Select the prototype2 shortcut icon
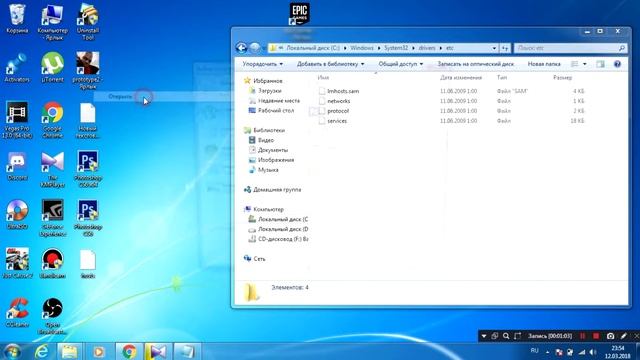640x360 pixels. pyautogui.click(x=87, y=70)
